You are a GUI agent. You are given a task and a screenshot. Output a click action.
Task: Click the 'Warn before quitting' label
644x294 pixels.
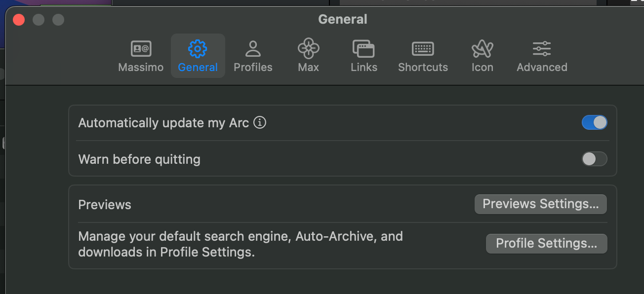(139, 159)
